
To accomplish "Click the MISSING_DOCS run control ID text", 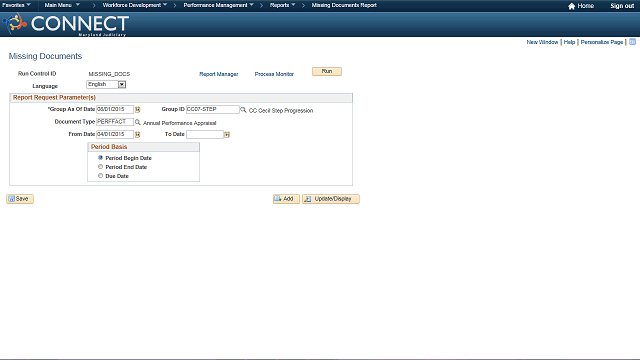I will coord(109,74).
